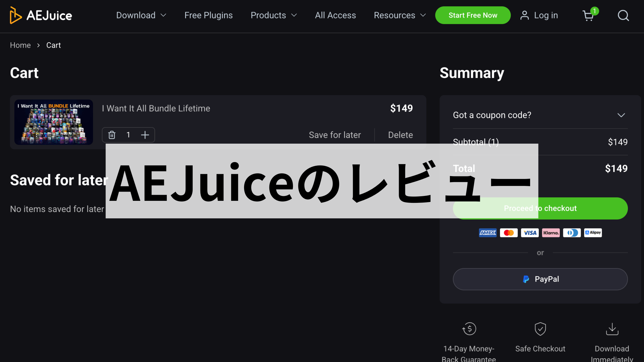Expand the Download menu
Viewport: 644px width, 362px height.
pos(141,15)
